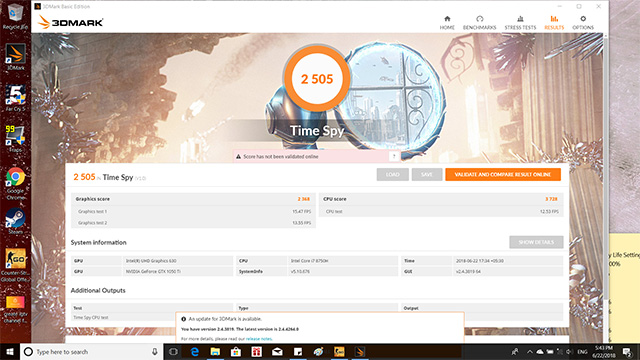Screen dimensions: 640x360
Task: Click the Microsoft Edge taskbar icon
Action: 195,351
